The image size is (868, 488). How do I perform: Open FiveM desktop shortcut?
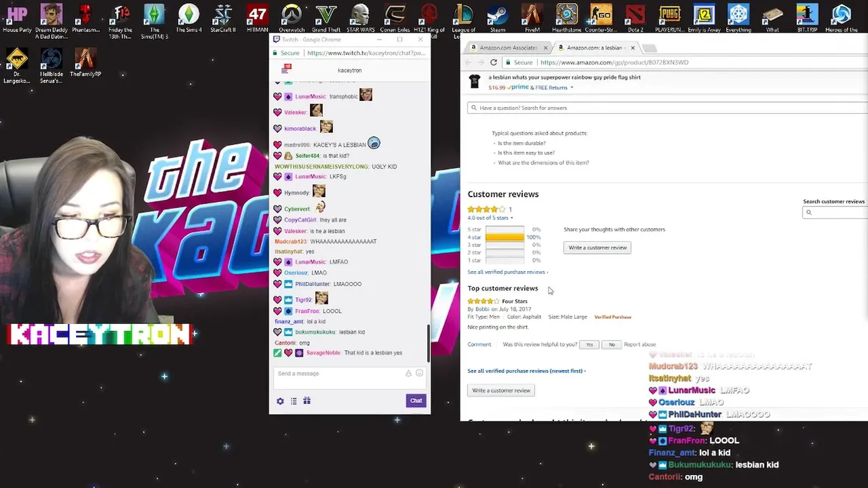point(532,18)
